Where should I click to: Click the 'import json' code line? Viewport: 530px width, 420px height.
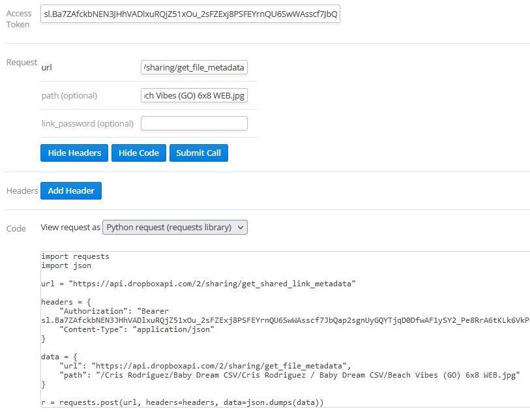66,265
